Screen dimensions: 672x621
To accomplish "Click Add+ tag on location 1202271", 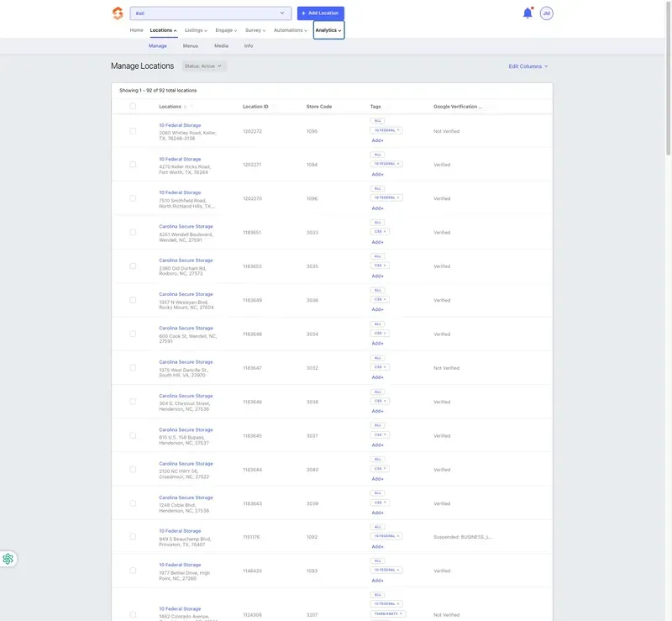I will [x=377, y=175].
